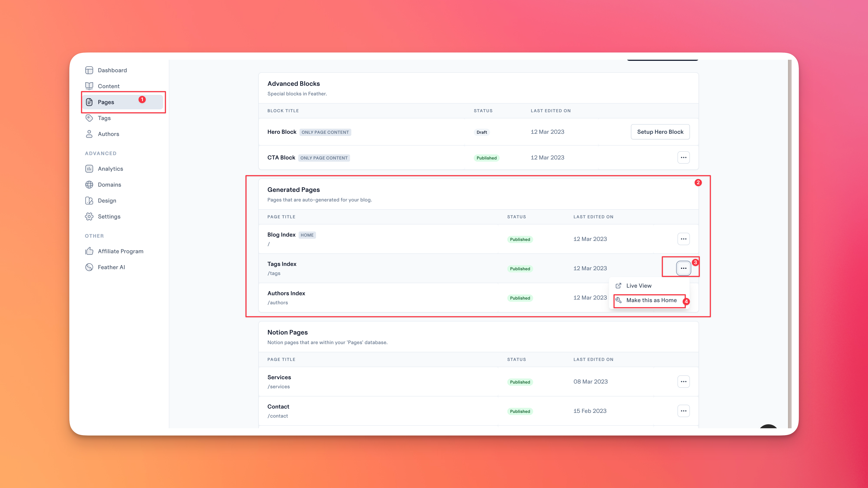
Task: Open the Tags section via its tag icon
Action: point(89,118)
